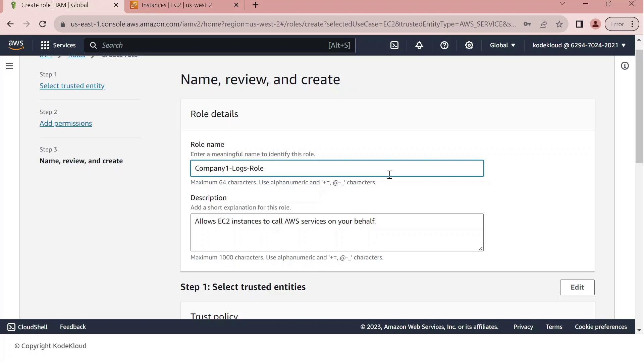Image resolution: width=644 pixels, height=362 pixels.
Task: Open the settings gear icon in AWS navbar
Action: [469, 45]
